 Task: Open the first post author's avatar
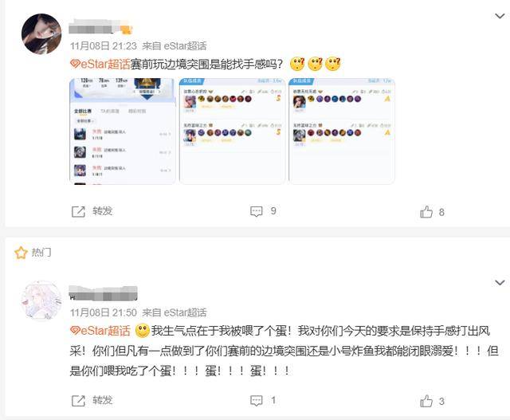pyautogui.click(x=41, y=33)
